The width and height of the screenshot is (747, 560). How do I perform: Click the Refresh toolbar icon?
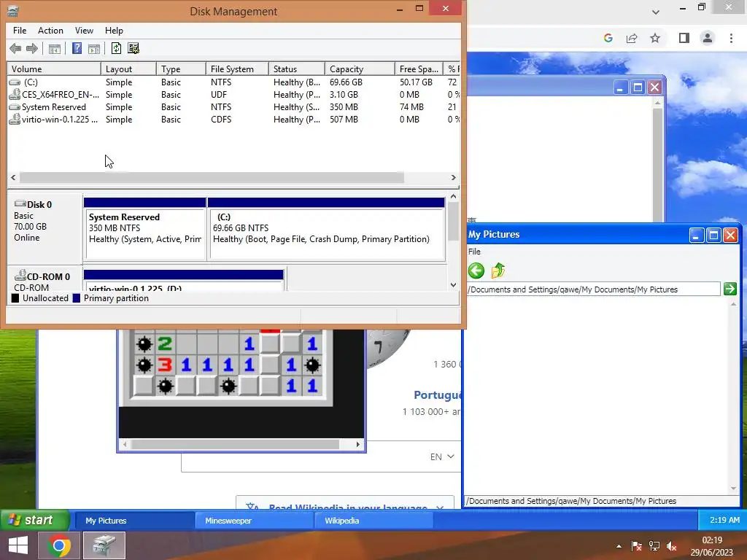click(x=116, y=48)
